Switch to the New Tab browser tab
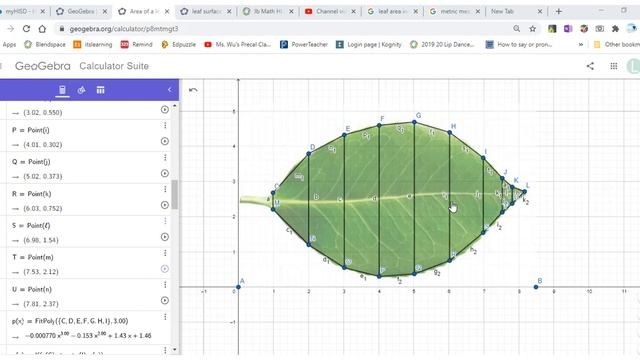640x360 pixels. pyautogui.click(x=516, y=11)
